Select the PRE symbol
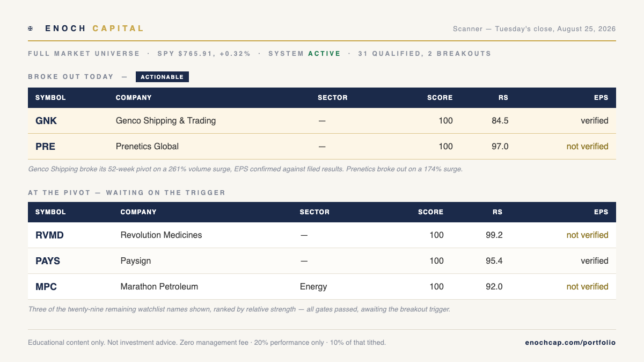The height and width of the screenshot is (362, 644). (x=45, y=147)
